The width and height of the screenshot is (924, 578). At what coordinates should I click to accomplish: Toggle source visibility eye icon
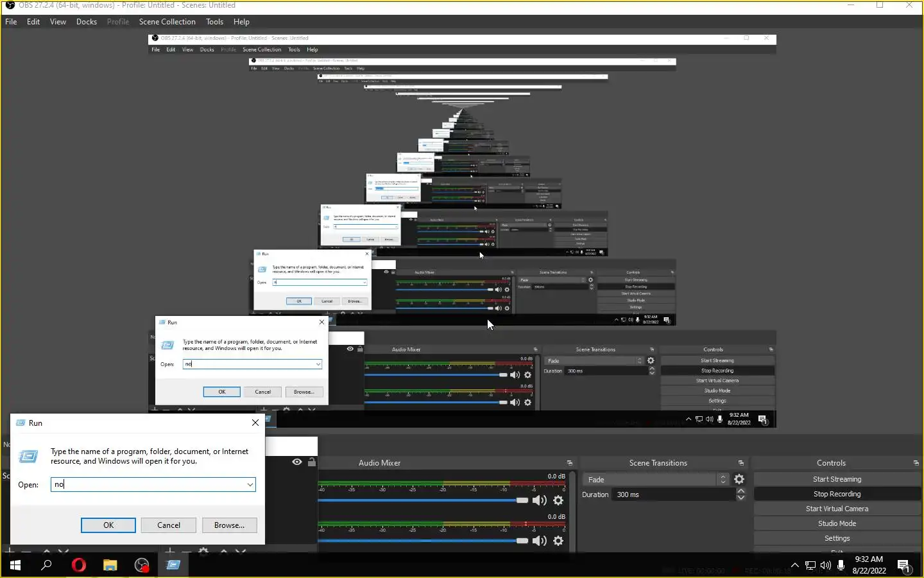[x=297, y=462]
